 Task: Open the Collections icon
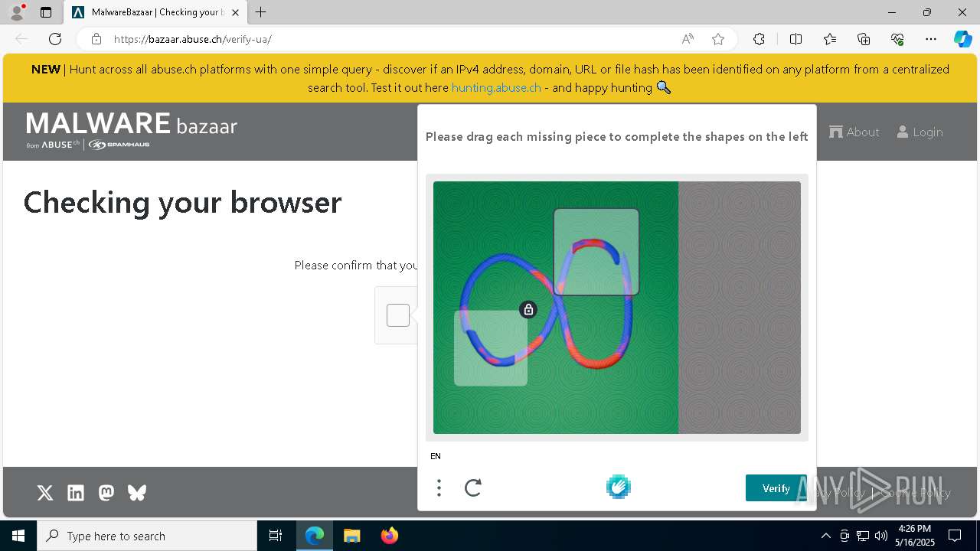pyautogui.click(x=864, y=39)
